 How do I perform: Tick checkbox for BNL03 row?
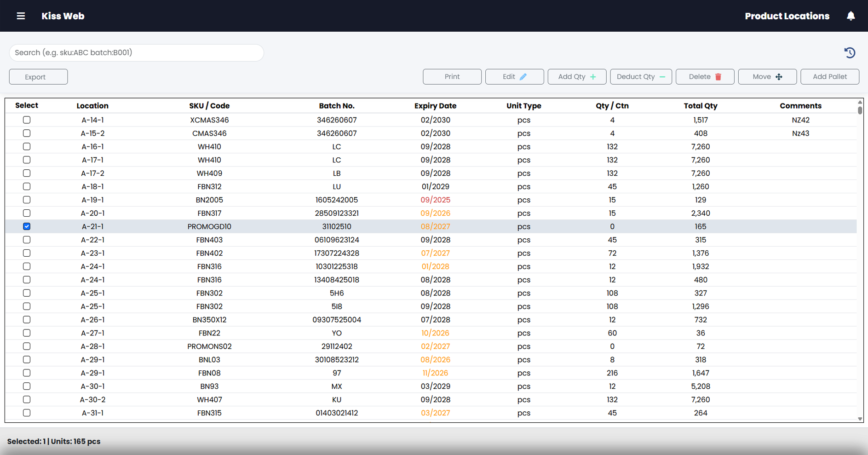[27, 360]
